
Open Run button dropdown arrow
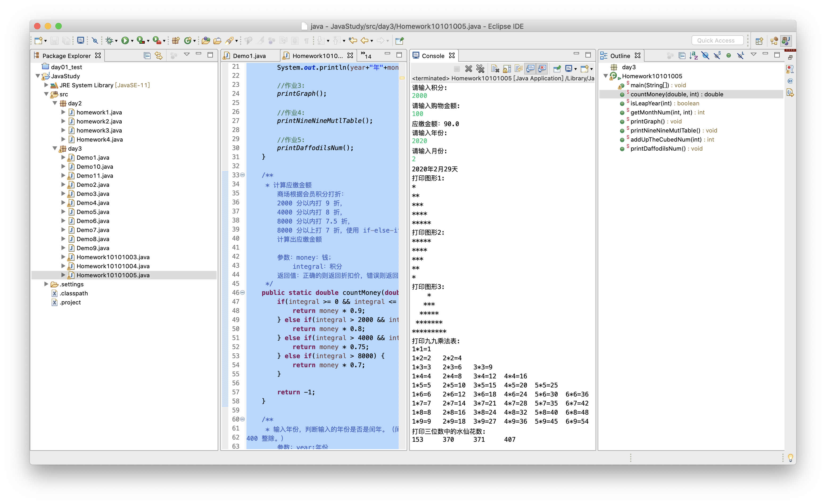coord(132,41)
